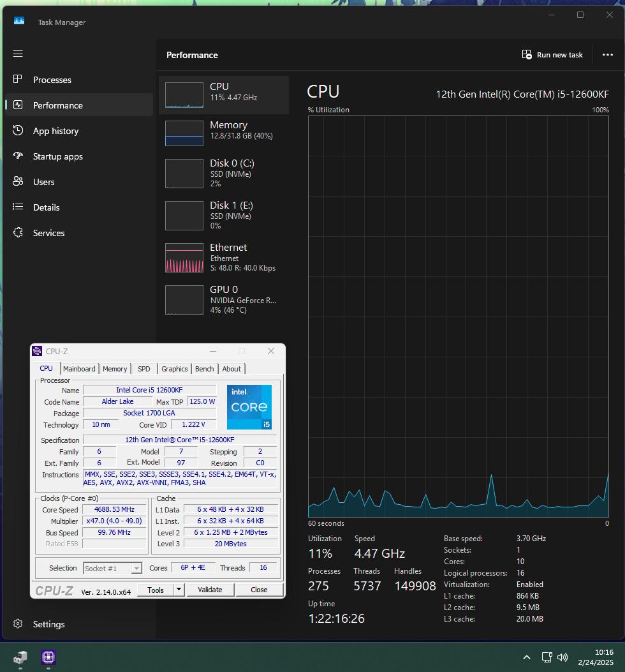This screenshot has height=672, width=625.
Task: Open the Services page
Action: point(79,233)
